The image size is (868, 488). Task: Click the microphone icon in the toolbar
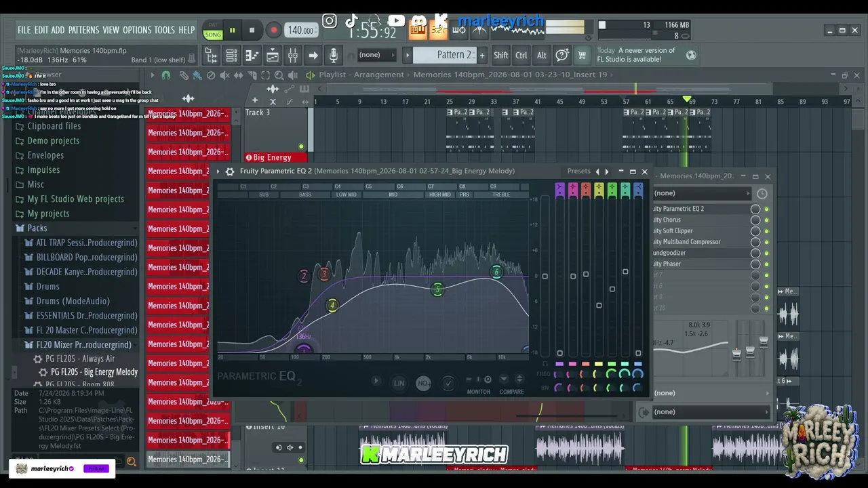[333, 55]
